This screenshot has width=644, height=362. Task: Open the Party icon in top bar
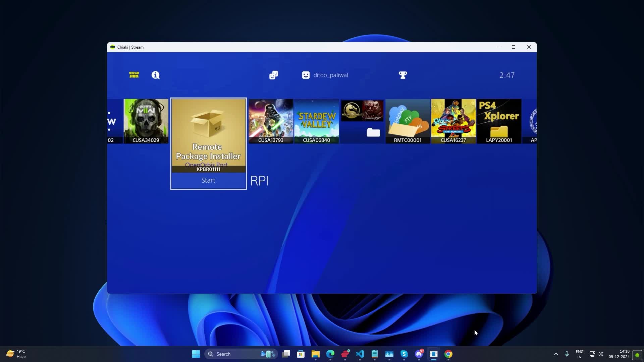(273, 75)
